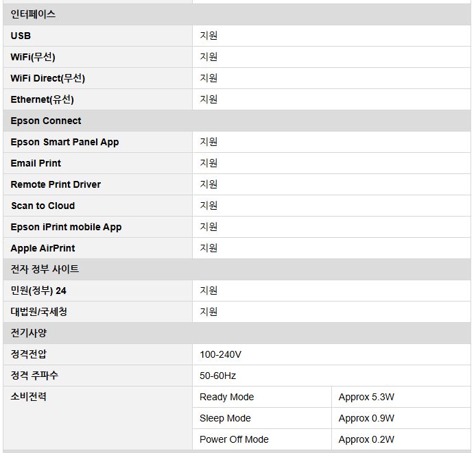Select 지원 value in 대법원/국세청 row
Screen dimensions: 476x453
point(209,312)
